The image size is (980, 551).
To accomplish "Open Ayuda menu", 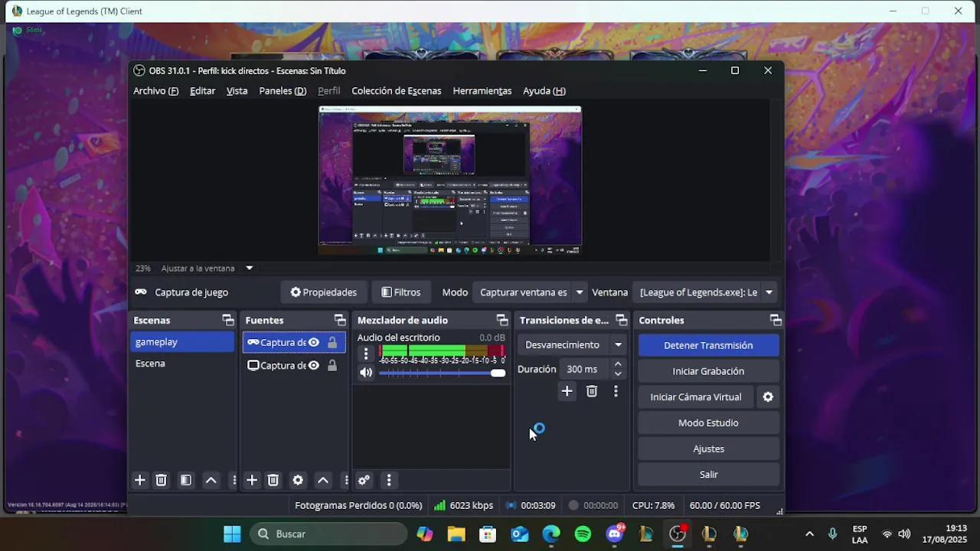I will tap(544, 90).
